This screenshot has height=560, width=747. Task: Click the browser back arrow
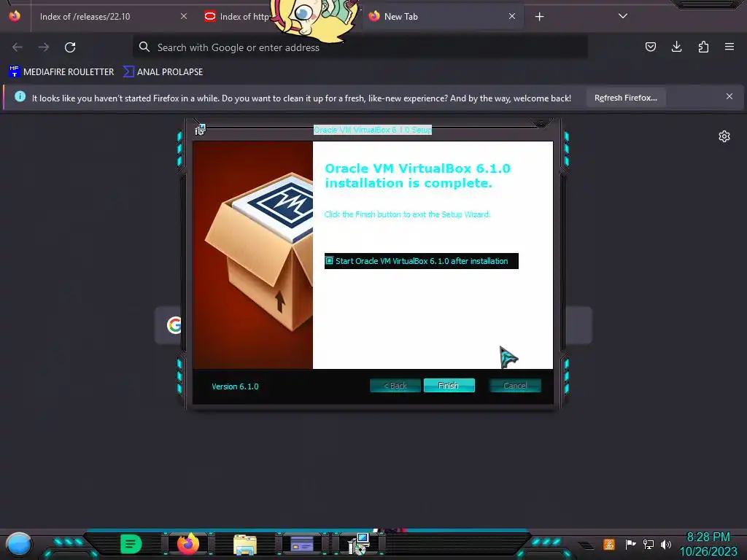coord(18,47)
